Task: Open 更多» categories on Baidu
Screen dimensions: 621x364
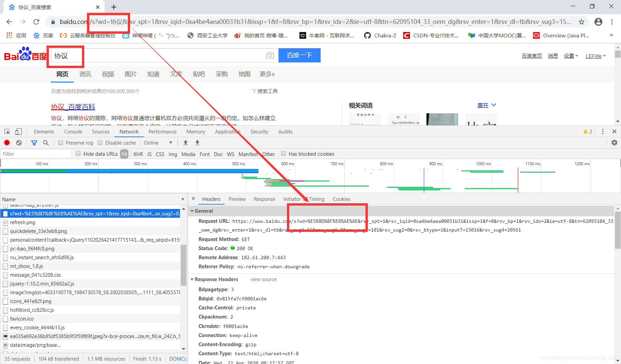Action: [267, 74]
